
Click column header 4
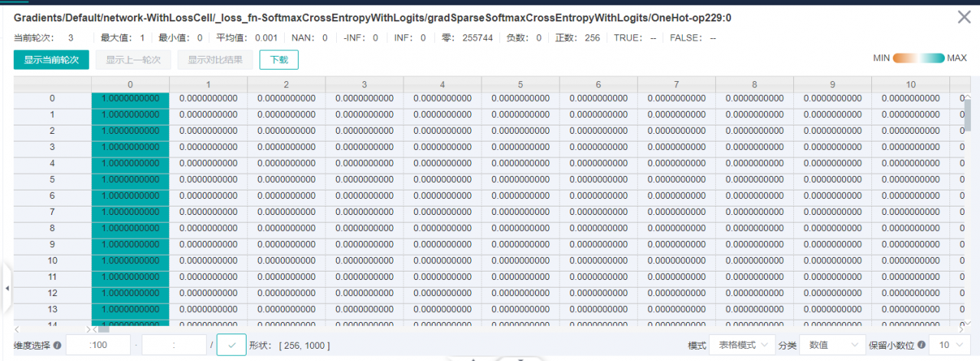(443, 84)
